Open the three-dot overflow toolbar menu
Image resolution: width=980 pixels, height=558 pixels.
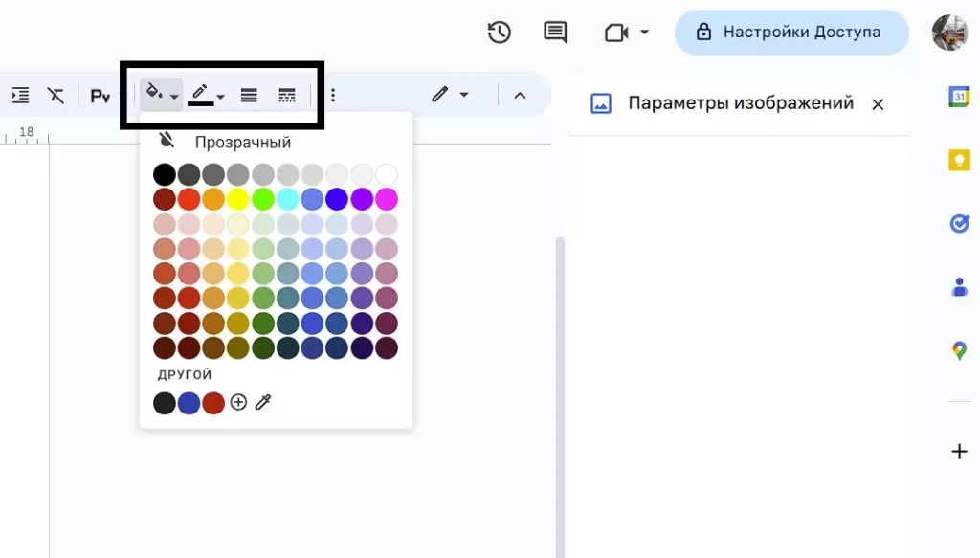[332, 95]
